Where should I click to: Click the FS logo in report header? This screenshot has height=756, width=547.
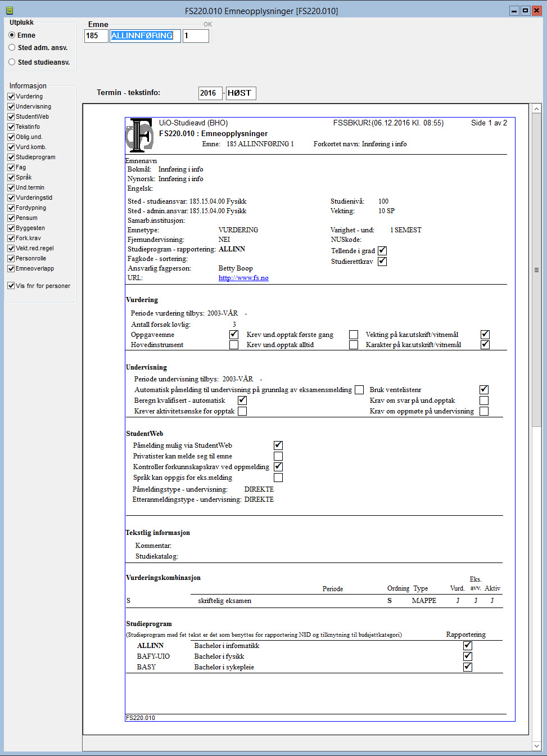coord(139,136)
